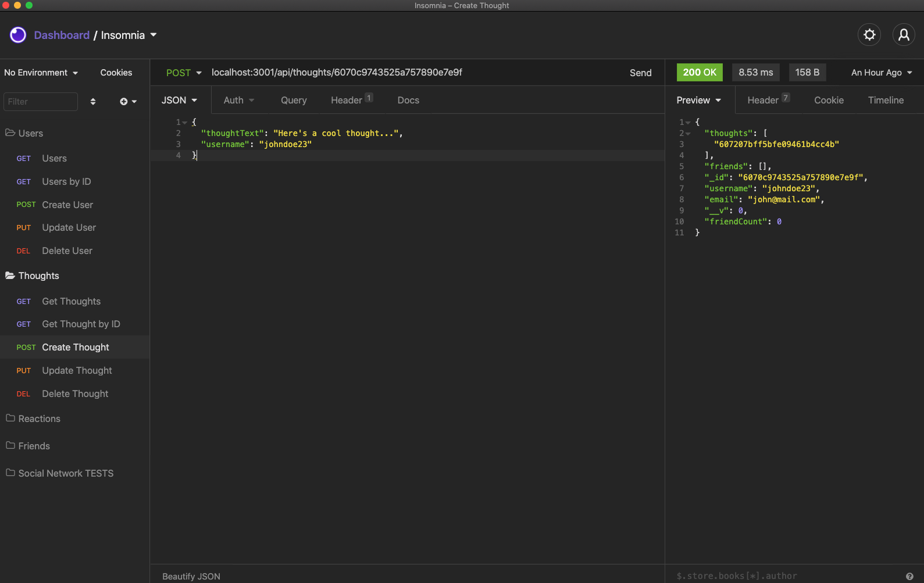Select the Create User request
Viewport: 924px width, 583px height.
click(74, 205)
